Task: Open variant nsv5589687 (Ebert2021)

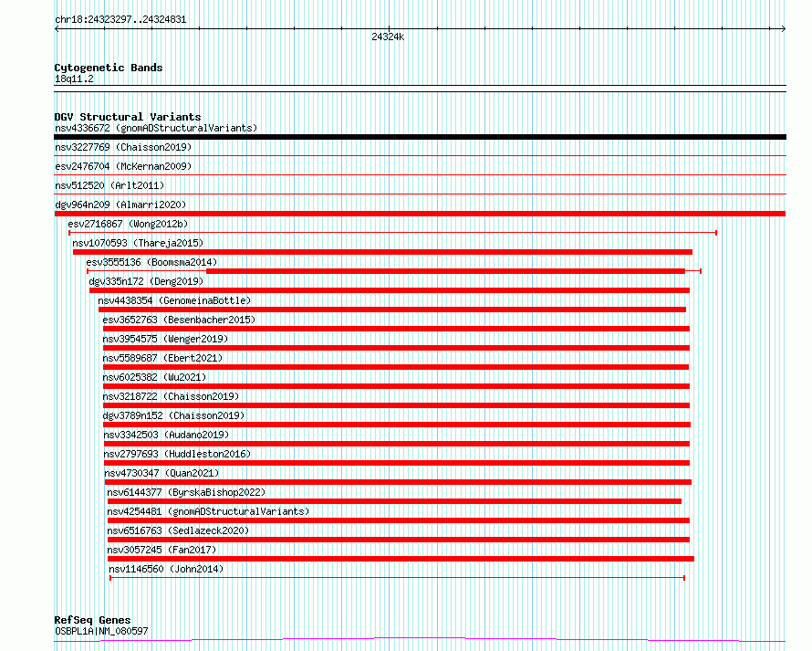Action: [162, 358]
